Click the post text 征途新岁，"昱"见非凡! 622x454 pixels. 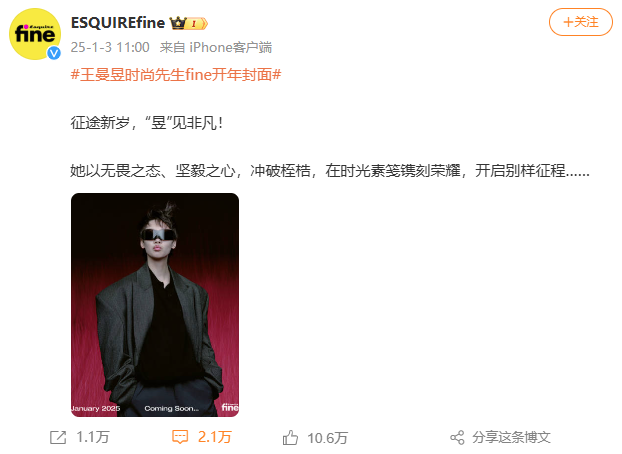click(x=147, y=123)
